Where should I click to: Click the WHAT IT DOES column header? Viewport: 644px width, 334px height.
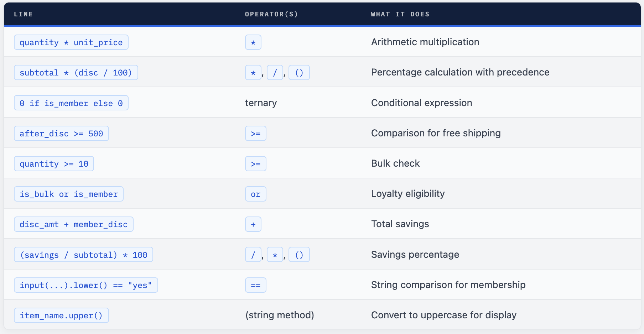(400, 14)
